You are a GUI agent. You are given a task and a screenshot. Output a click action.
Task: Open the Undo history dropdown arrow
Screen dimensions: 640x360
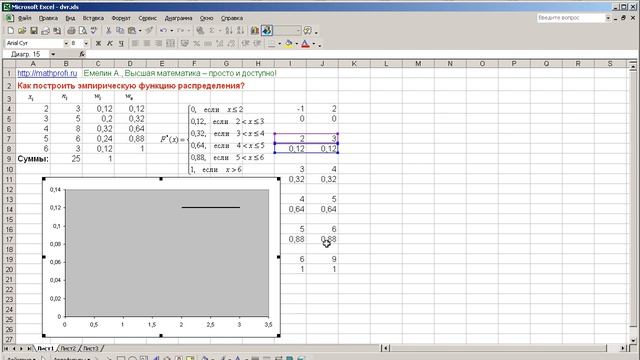pos(171,31)
